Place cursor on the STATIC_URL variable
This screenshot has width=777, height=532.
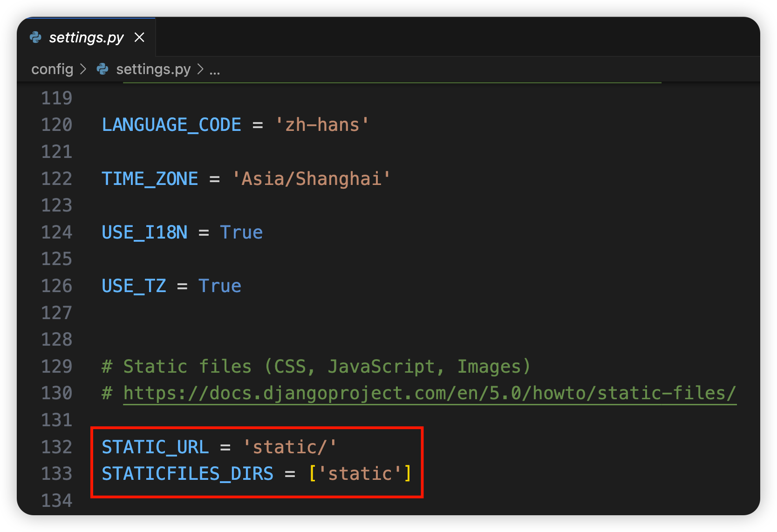155,447
